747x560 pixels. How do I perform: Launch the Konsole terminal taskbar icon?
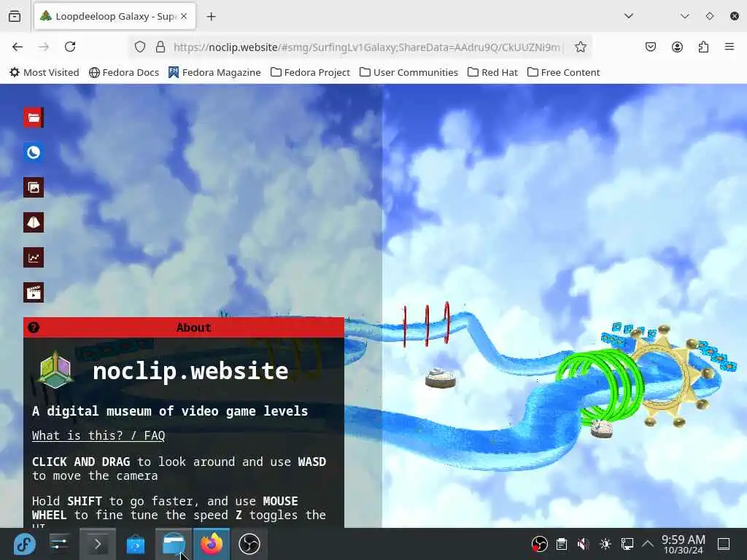point(97,544)
